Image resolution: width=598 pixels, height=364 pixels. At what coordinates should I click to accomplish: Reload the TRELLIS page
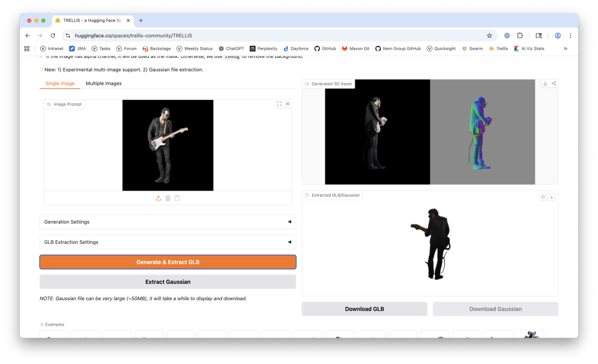point(53,35)
